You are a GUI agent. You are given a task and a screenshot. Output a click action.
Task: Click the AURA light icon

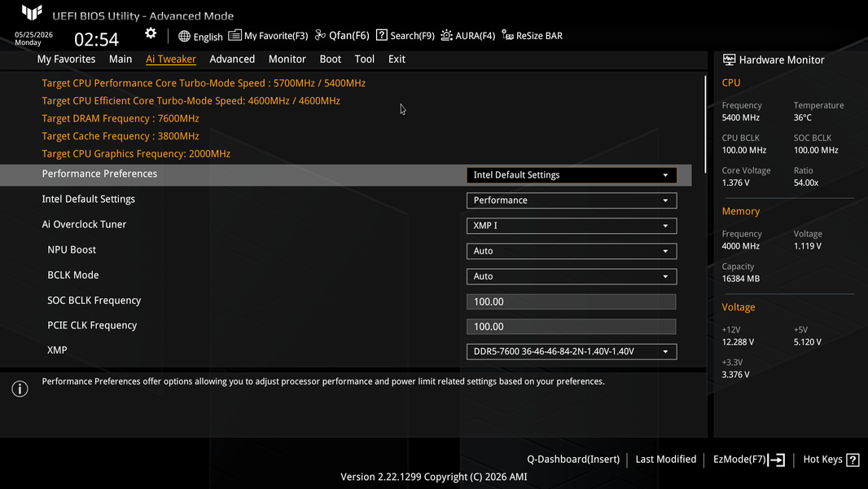coord(447,35)
